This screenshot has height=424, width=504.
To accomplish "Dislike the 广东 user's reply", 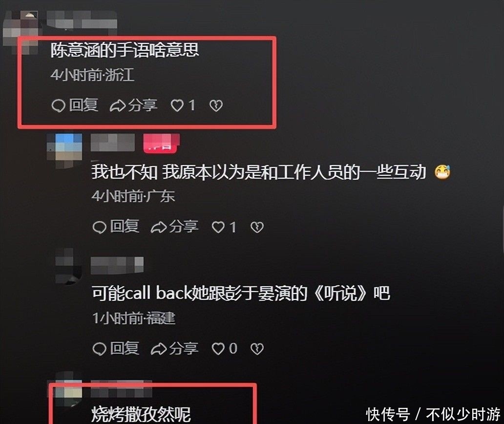I will coord(257,227).
